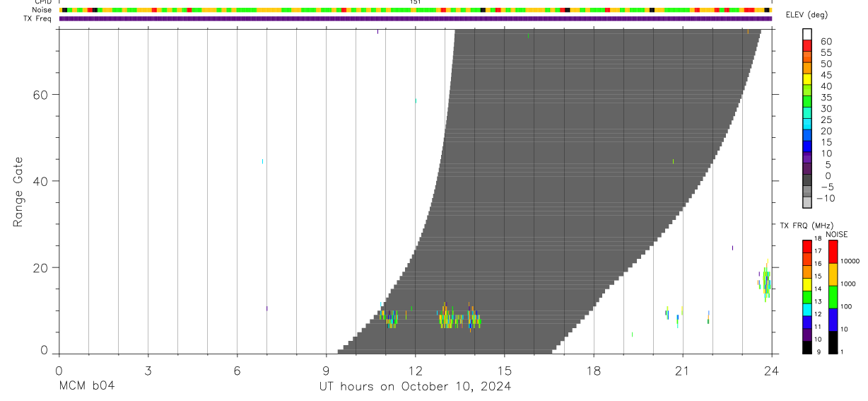Screen dimensions: 868x401
Task: Click the purple TX Freq strip above the plot
Action: 415,18
